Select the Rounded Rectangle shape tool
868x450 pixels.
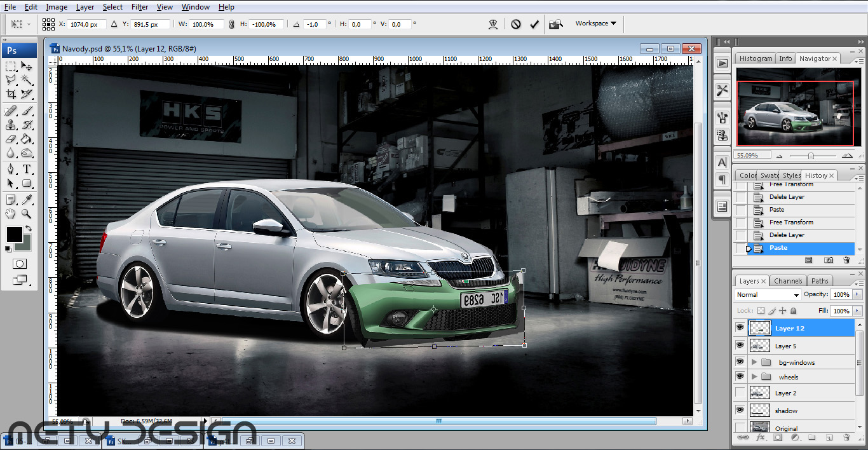(x=27, y=184)
